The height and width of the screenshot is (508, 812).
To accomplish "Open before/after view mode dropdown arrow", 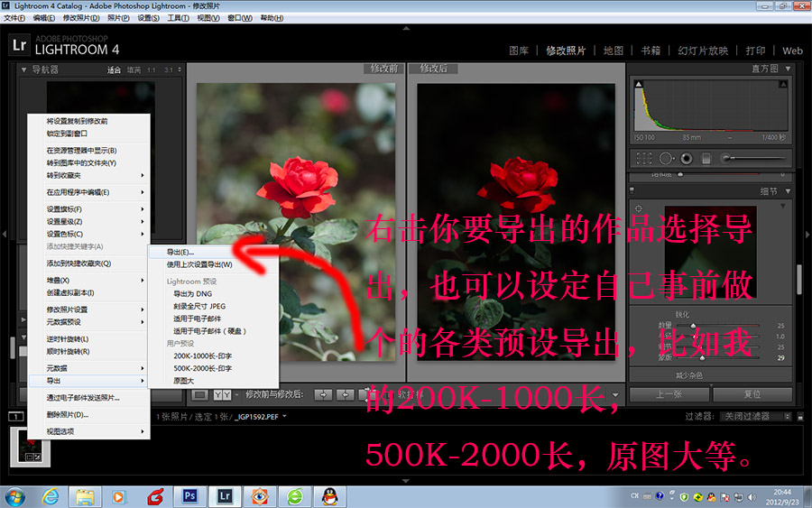I will point(236,395).
